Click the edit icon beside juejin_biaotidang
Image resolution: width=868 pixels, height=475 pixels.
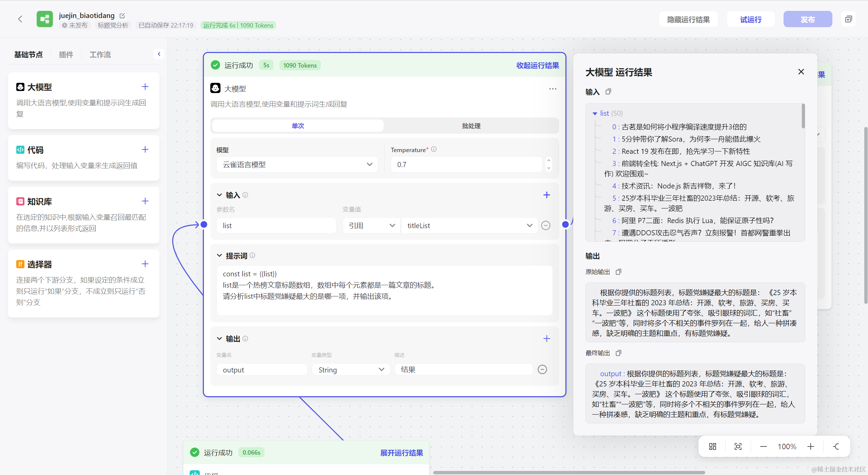point(122,16)
